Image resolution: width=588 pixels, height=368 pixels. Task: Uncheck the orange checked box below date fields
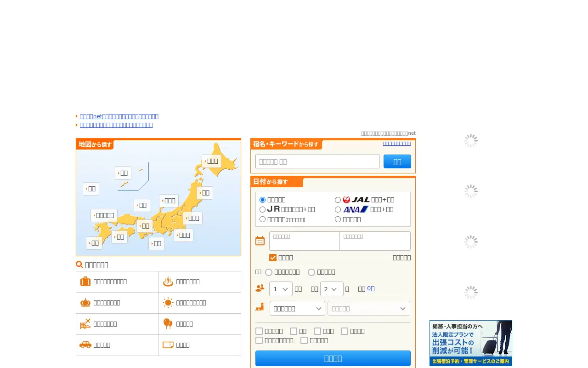(x=273, y=258)
